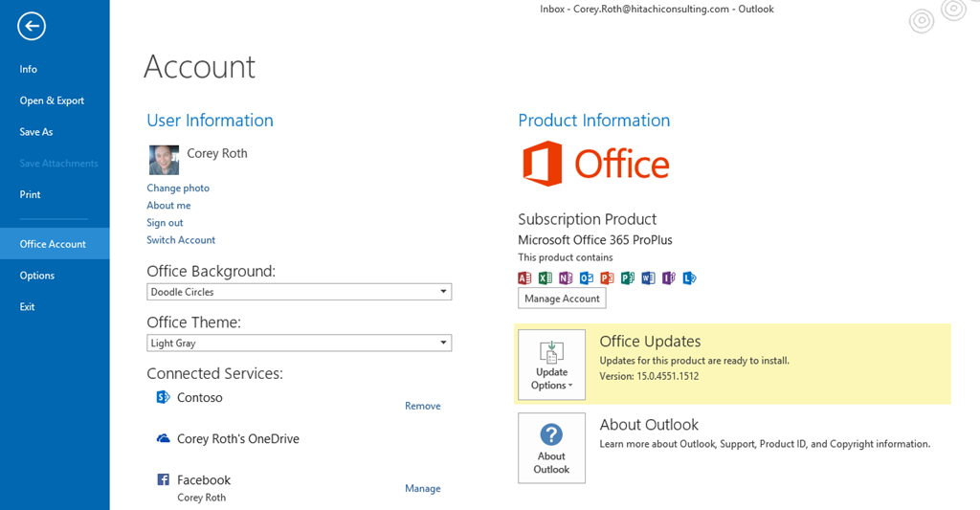
Task: Remove the Contoso connected service
Action: coord(422,407)
